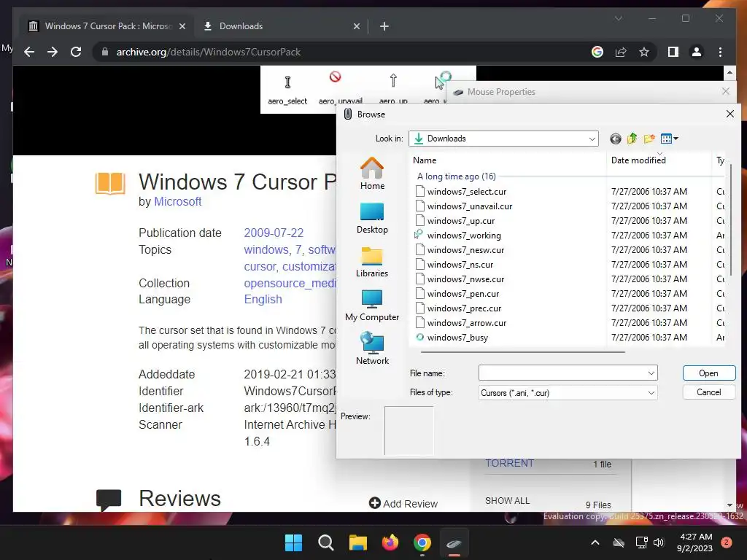Create new folder in Browse dialog
Viewport: 747px width, 560px height.
[649, 139]
